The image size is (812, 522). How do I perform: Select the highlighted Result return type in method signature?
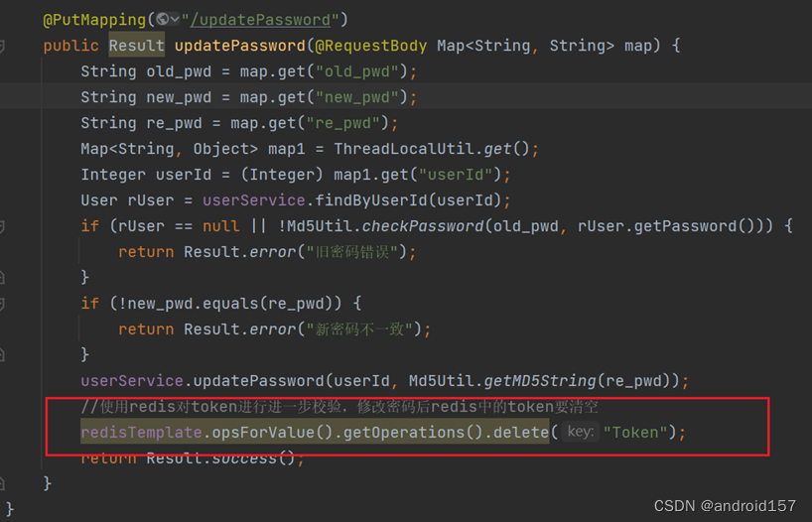coord(137,46)
